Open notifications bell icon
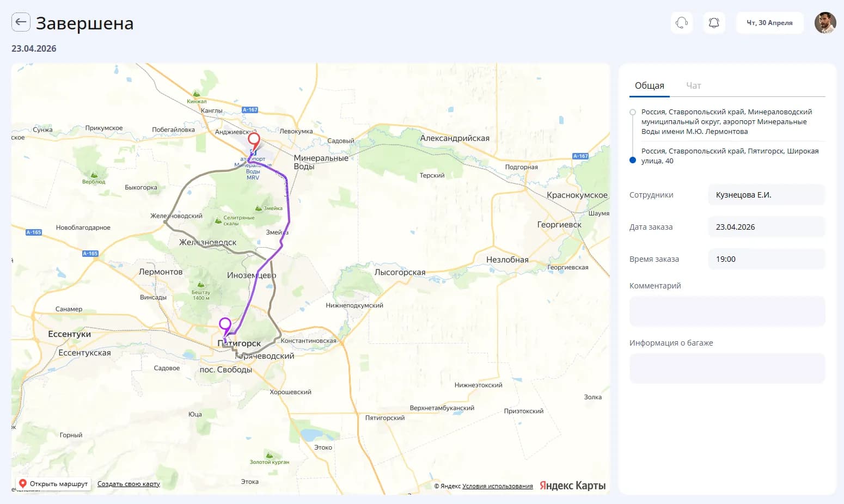The width and height of the screenshot is (844, 504). point(714,23)
